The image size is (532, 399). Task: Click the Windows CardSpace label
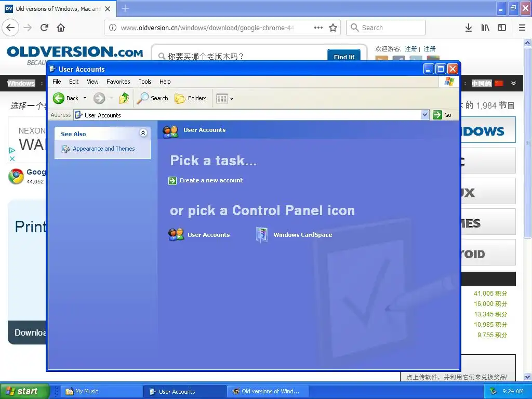[303, 235]
